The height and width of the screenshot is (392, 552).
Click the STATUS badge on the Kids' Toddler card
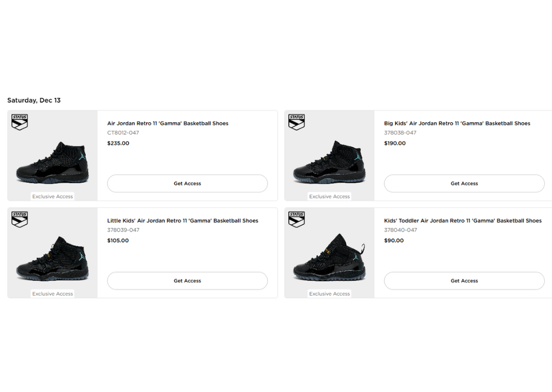[296, 219]
